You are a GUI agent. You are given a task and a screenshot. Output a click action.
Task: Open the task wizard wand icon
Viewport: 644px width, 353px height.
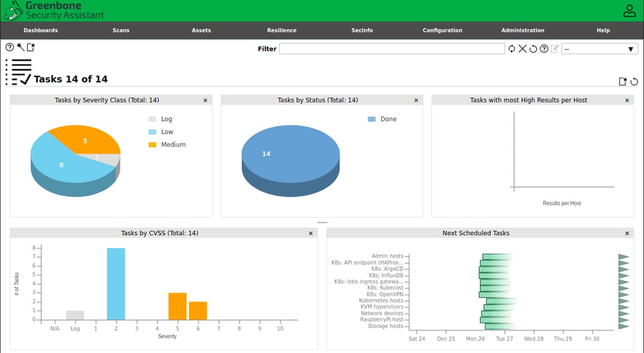point(20,48)
